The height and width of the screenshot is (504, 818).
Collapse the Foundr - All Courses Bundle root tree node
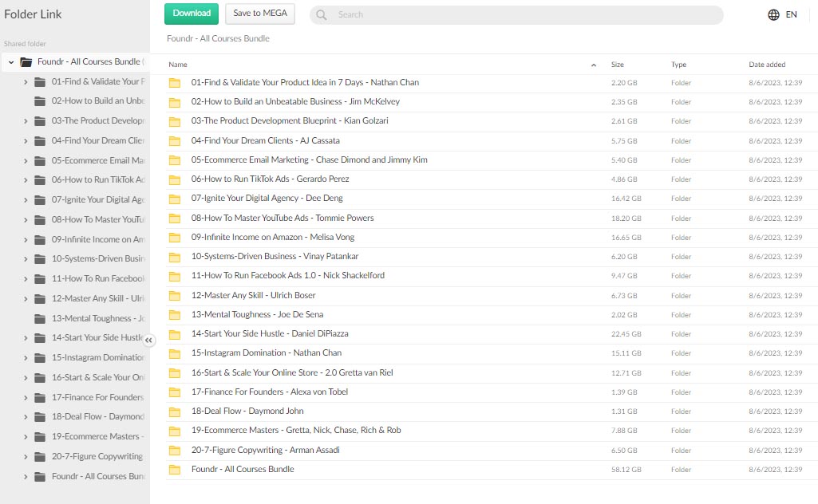pyautogui.click(x=11, y=62)
